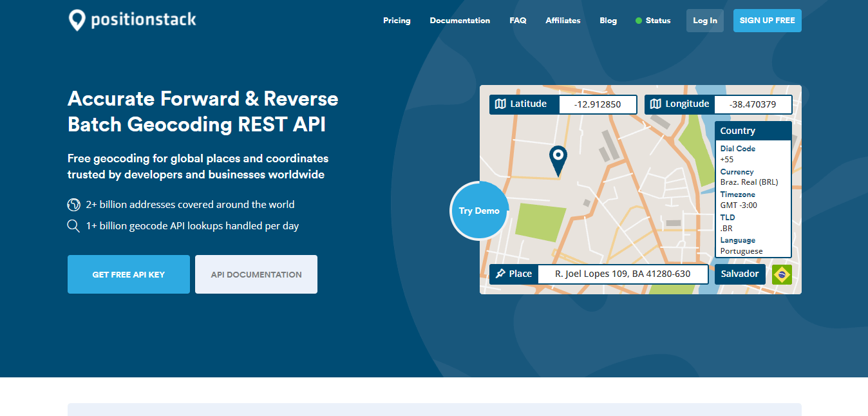868x416 pixels.
Task: Click the 'Timezone' label
Action: coord(738,194)
